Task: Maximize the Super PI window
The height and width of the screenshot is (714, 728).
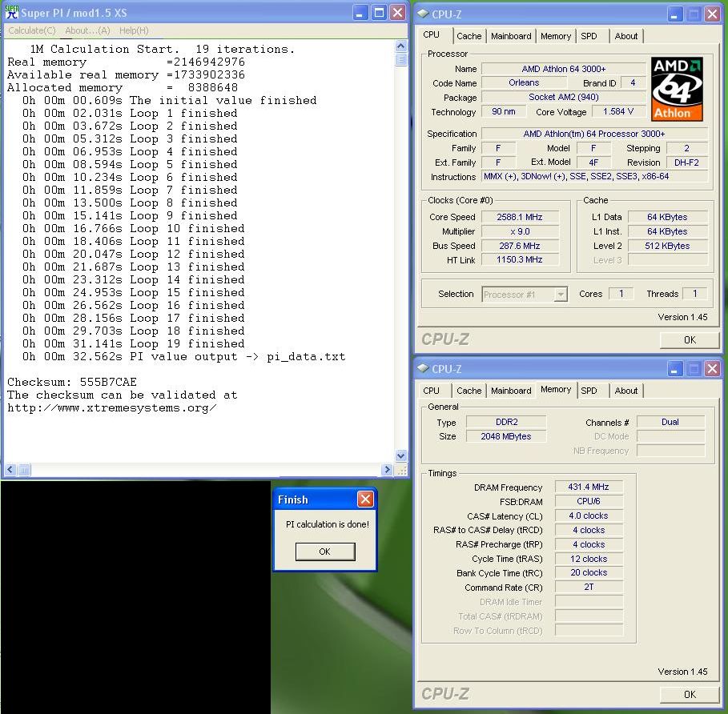Action: click(x=379, y=13)
